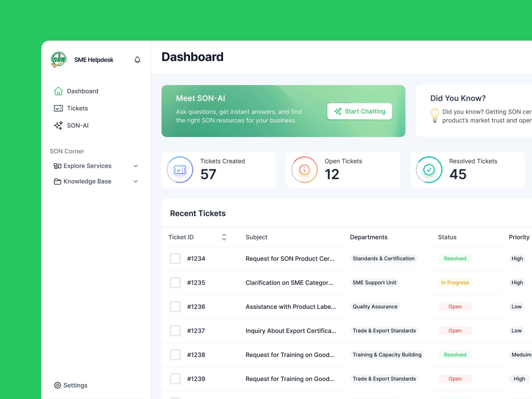Click the Start Chatting button

click(x=359, y=111)
